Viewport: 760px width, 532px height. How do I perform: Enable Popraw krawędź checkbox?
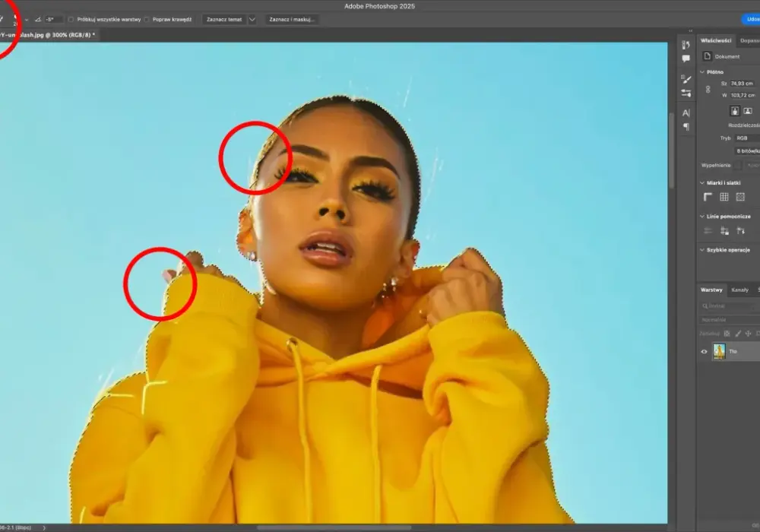[x=147, y=20]
